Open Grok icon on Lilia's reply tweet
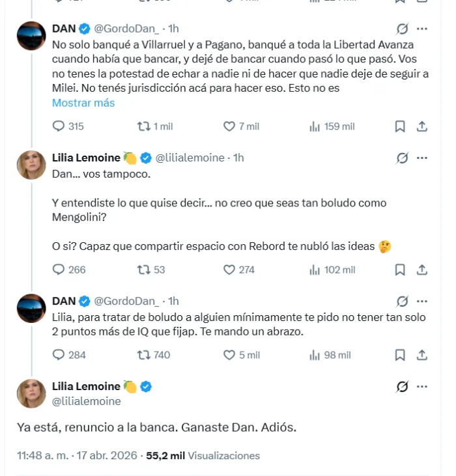This screenshot has width=456, height=476. (x=403, y=158)
